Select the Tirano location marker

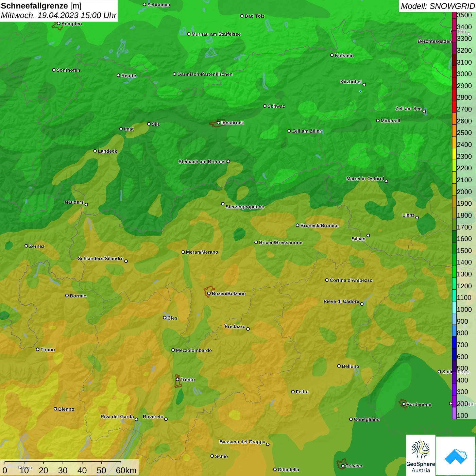click(38, 349)
